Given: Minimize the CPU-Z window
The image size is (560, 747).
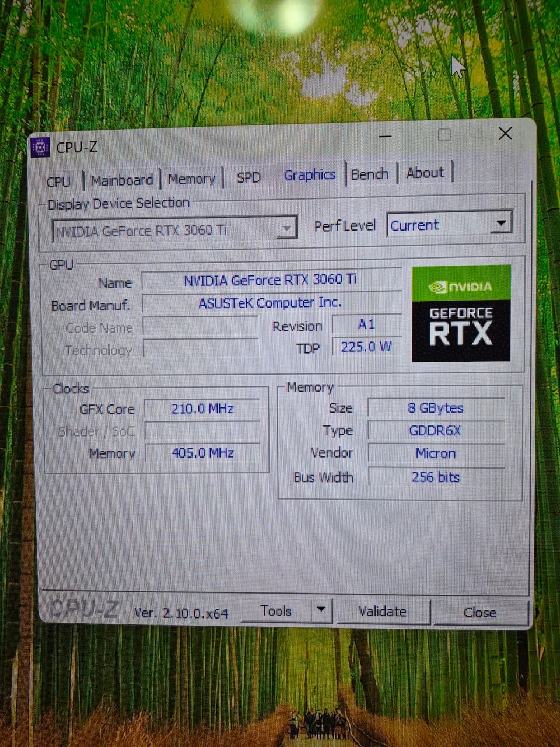Looking at the screenshot, I should [385, 137].
